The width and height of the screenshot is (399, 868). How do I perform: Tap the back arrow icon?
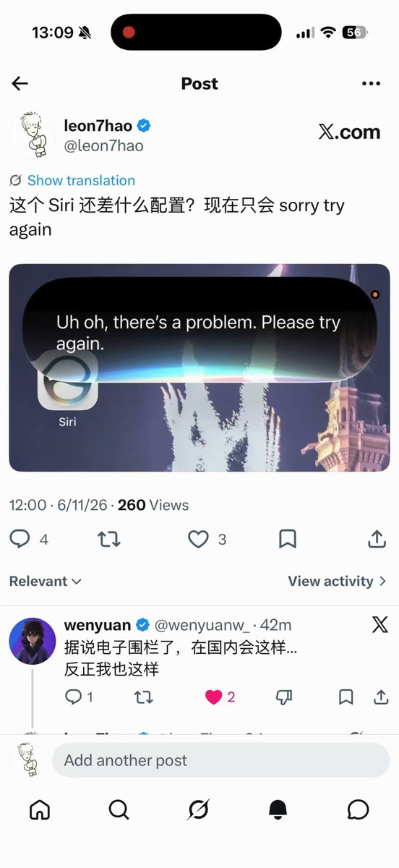[x=20, y=84]
